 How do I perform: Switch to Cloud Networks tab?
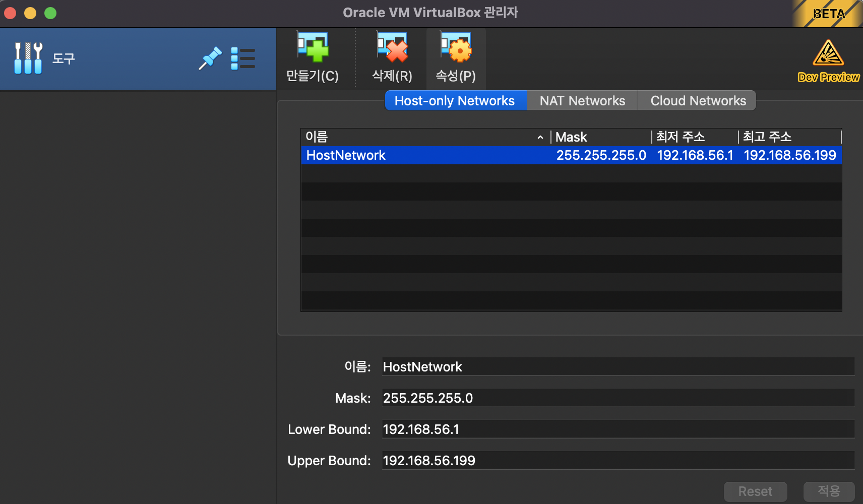[x=698, y=101]
